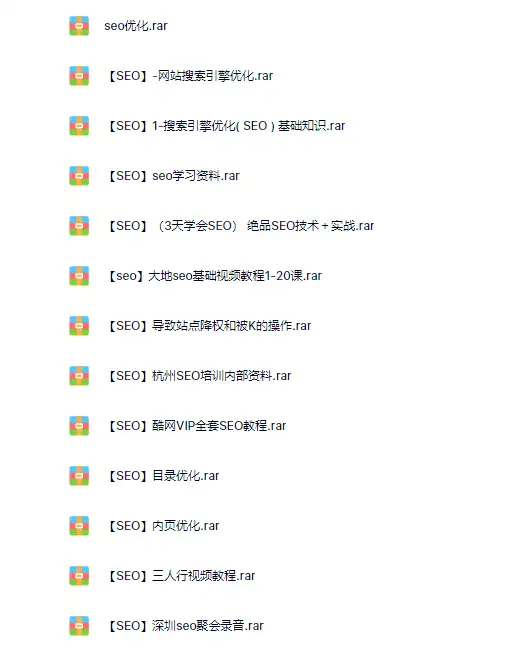Click the icon beside 绝品SEO技术+实战.rar
Image resolution: width=531 pixels, height=653 pixels.
79,226
